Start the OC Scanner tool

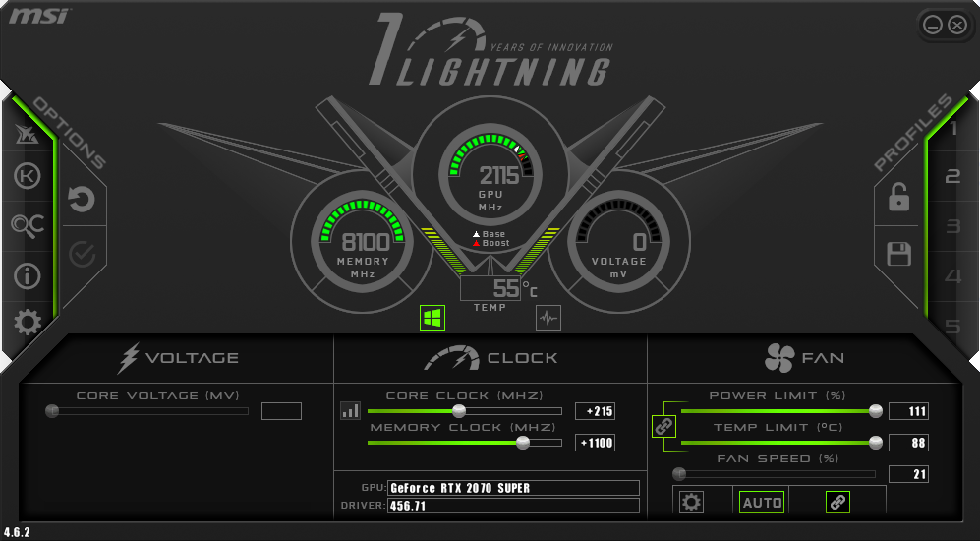pos(27,226)
